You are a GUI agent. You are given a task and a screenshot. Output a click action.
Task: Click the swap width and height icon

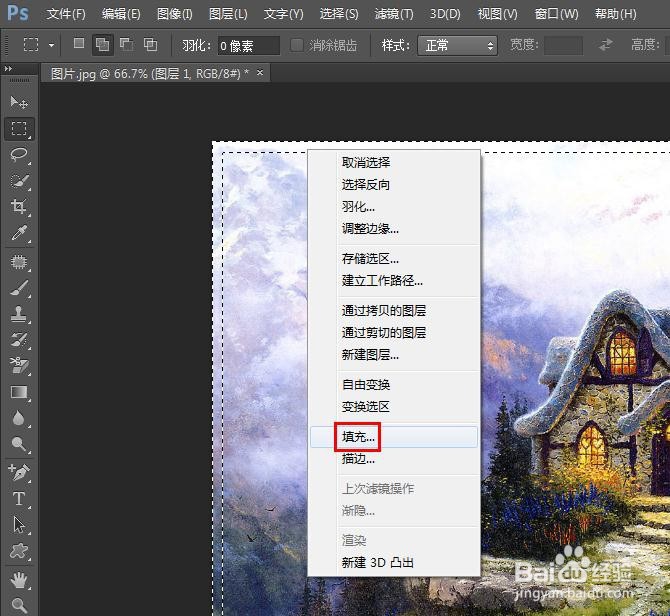(x=605, y=44)
